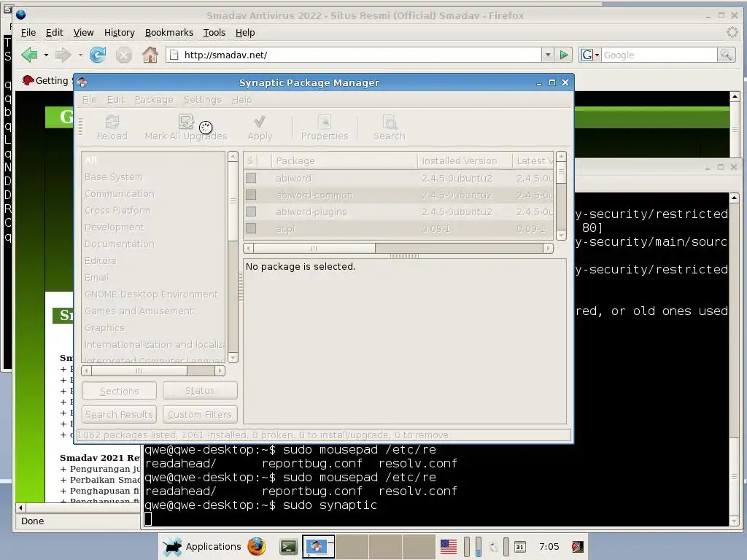The image size is (747, 560).
Task: Click Firefox throbber activity icon
Action: click(732, 32)
